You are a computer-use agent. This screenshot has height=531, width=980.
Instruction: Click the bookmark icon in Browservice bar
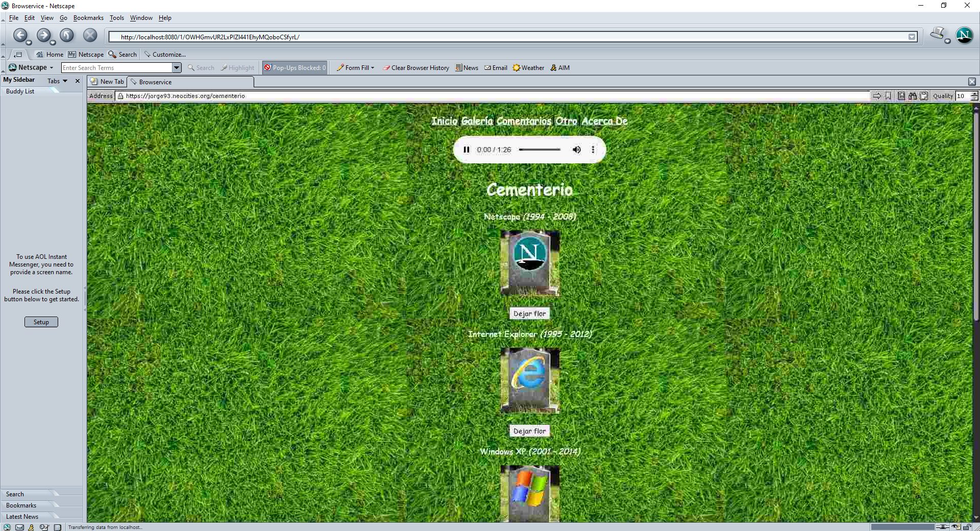tap(888, 96)
